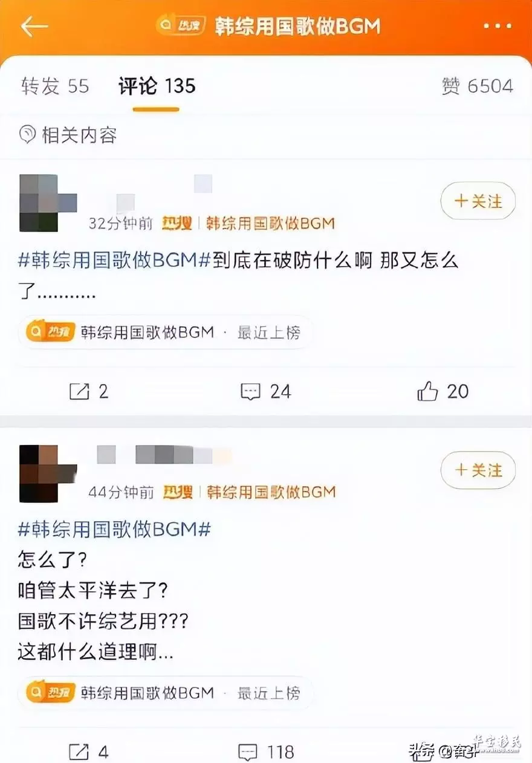
Task: Open the 赞 6504 likes tab
Action: 478,86
